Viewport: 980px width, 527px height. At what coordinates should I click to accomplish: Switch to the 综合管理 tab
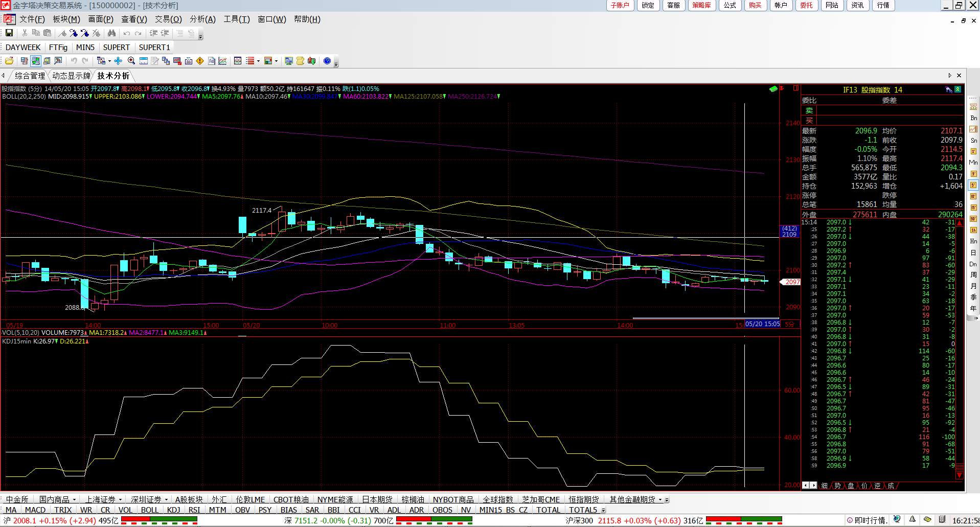click(x=30, y=76)
